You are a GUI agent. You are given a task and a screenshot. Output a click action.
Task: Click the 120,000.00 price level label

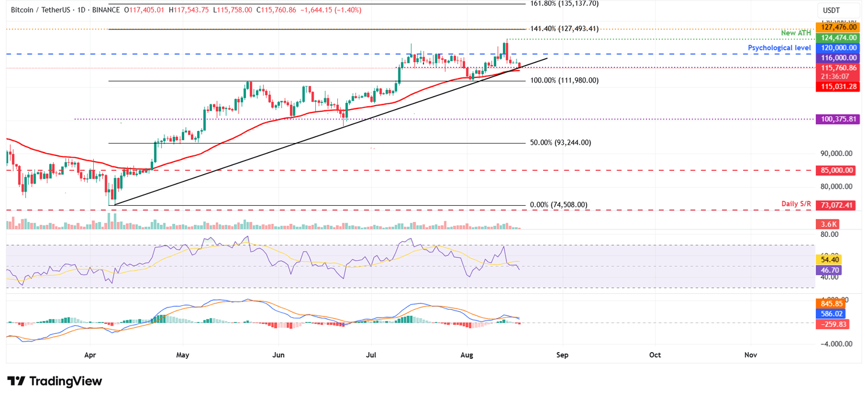tap(837, 47)
